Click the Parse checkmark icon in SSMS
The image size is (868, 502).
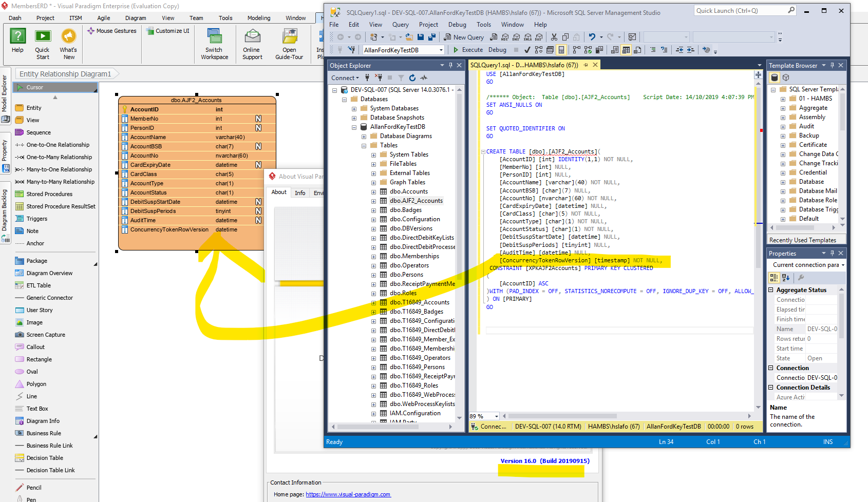pos(527,50)
